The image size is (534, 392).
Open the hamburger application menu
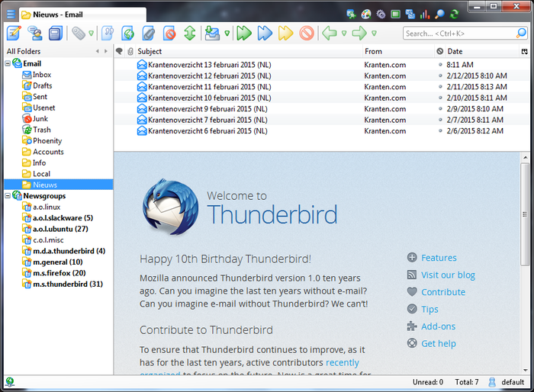coord(11,14)
